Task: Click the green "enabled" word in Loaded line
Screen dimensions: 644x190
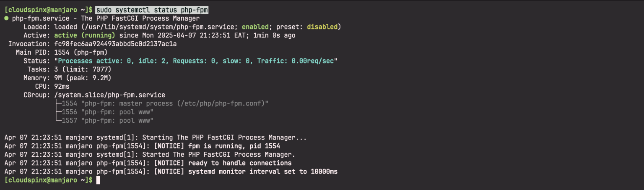Action: (255, 27)
